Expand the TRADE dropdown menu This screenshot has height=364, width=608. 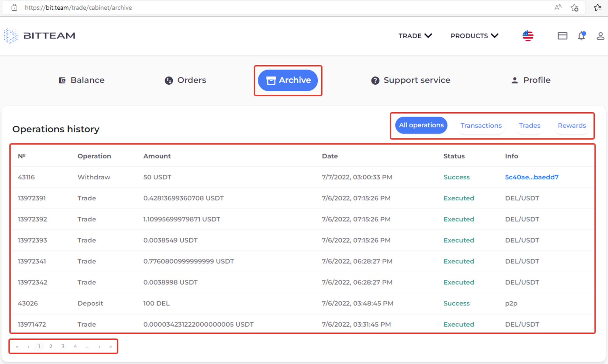[x=415, y=36]
